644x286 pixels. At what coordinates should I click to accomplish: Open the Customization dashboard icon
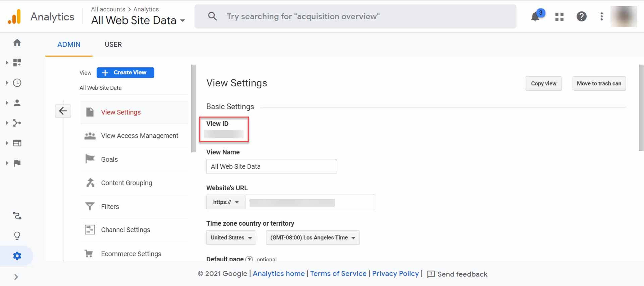17,63
